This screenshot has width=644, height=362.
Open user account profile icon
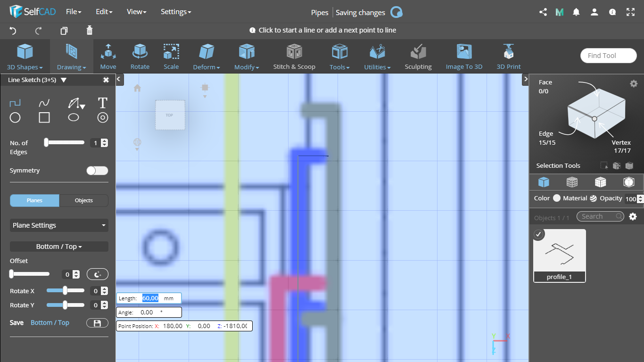(594, 12)
